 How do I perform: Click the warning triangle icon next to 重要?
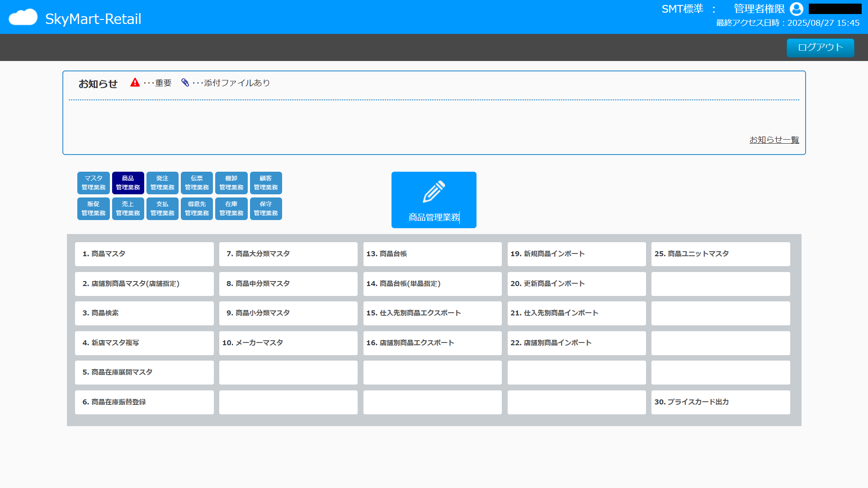[135, 82]
